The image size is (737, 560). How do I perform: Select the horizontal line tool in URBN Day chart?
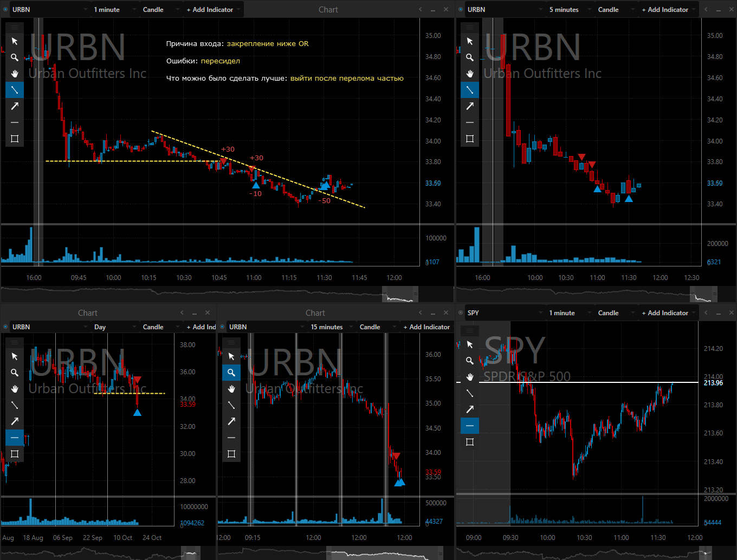click(x=15, y=438)
